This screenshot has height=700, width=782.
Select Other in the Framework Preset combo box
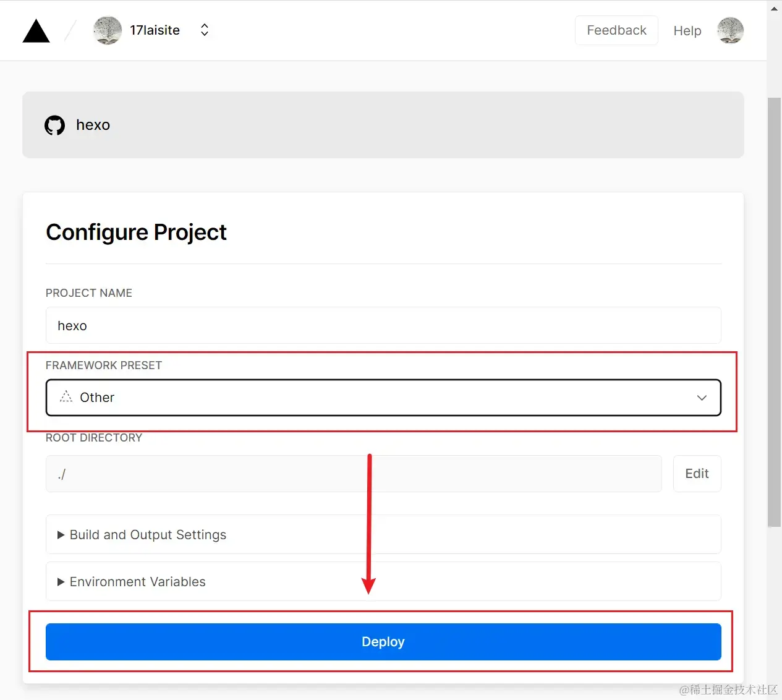[383, 398]
